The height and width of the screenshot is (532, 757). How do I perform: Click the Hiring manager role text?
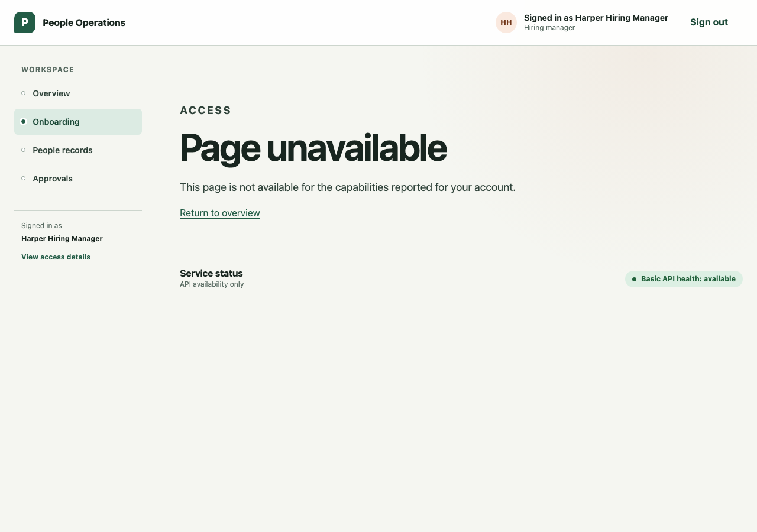[x=549, y=28]
